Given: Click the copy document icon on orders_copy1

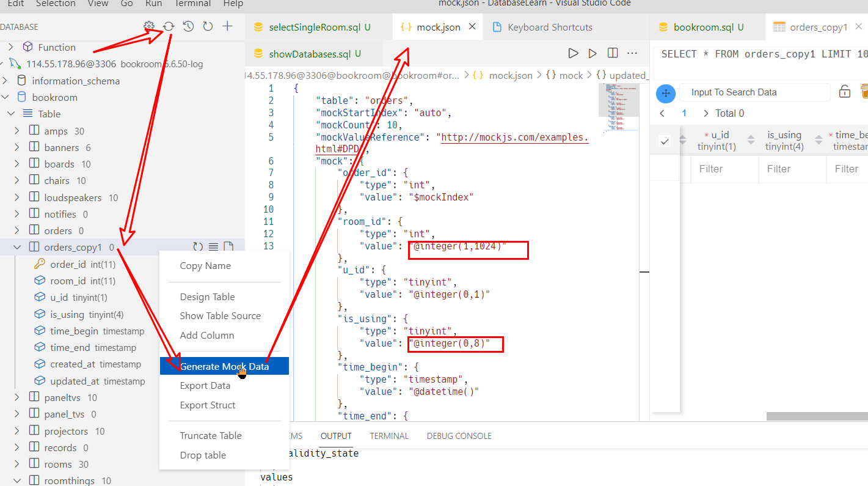Looking at the screenshot, I should [228, 246].
